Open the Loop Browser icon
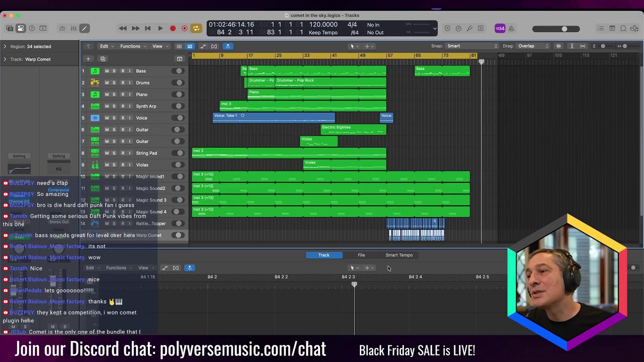 tap(623, 29)
